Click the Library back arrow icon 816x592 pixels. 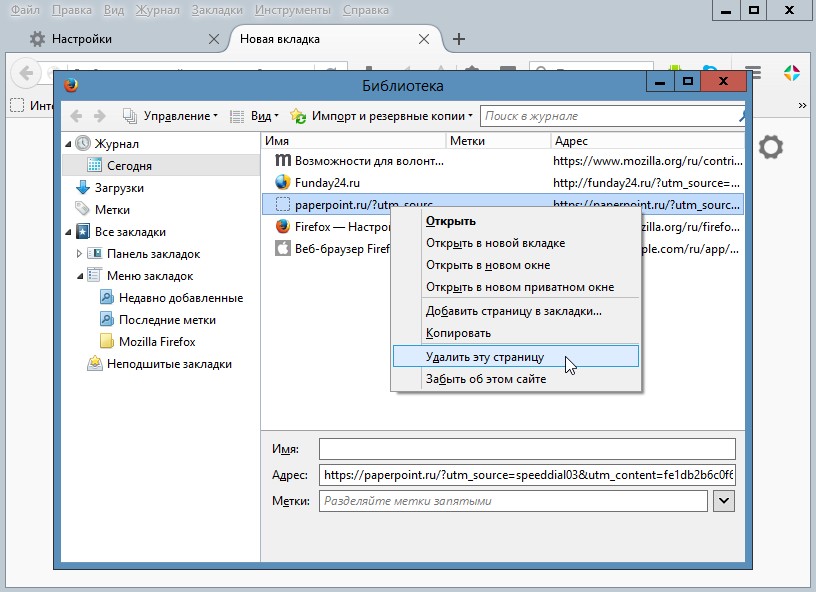[76, 116]
